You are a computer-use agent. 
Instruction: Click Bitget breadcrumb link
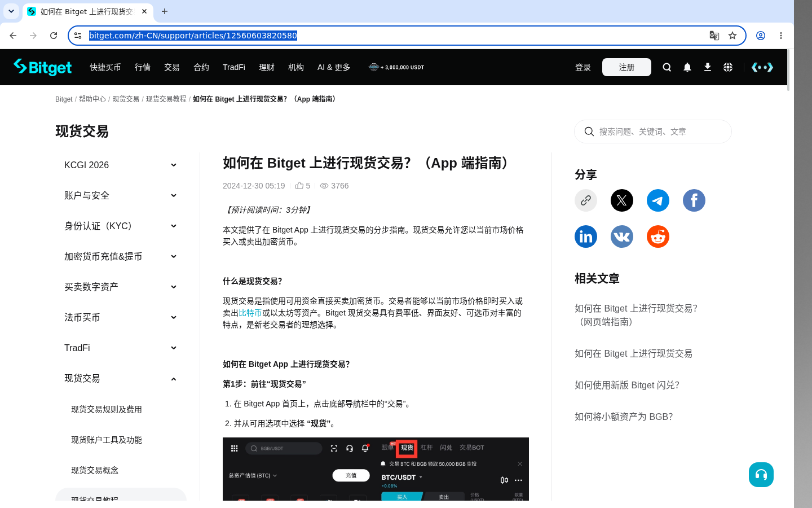(64, 99)
